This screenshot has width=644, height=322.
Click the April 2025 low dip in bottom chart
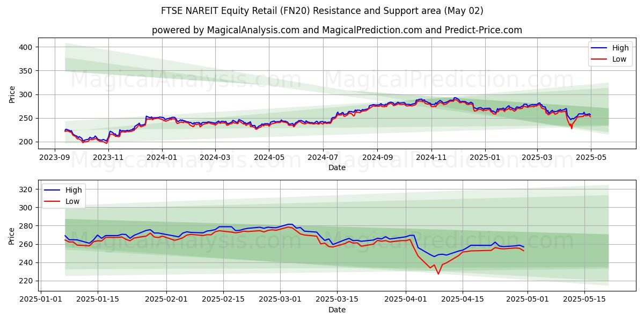(438, 274)
